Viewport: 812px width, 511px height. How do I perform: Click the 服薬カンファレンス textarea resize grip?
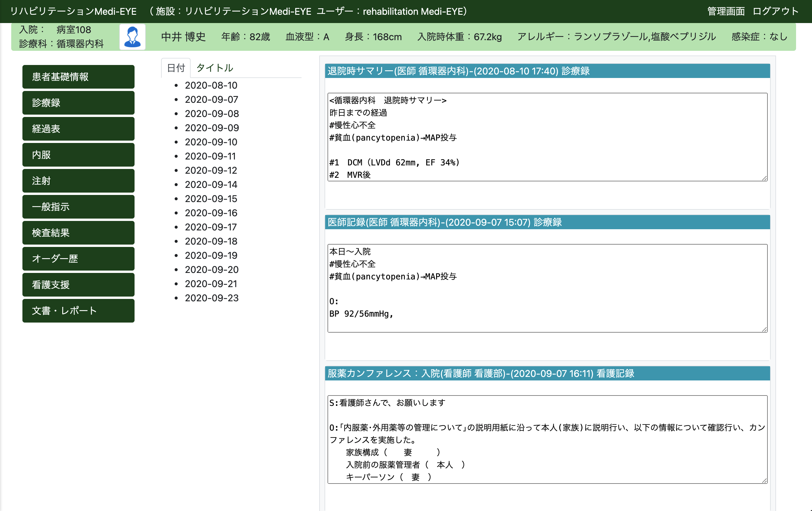coord(764,481)
